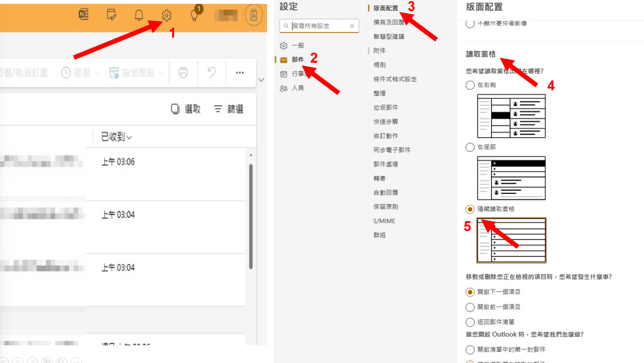
Task: Open the 同步電子郵件 sync email item
Action: coord(392,150)
